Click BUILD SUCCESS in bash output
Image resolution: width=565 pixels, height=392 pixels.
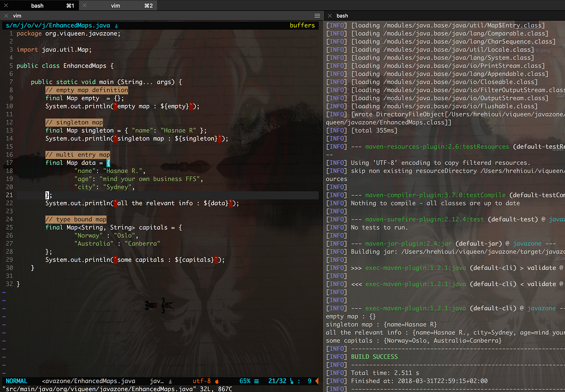coord(374,356)
